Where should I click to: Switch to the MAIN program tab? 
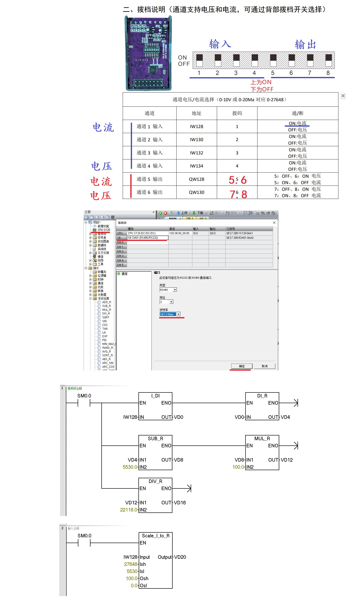click(x=173, y=218)
